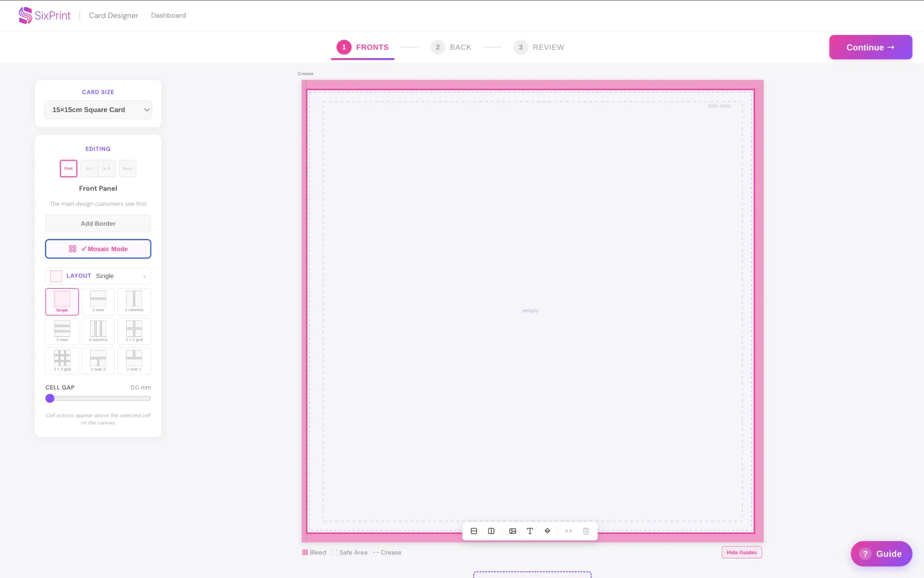Select the 3 × 3 grid layout
Screen dimensions: 924x578
coord(62,361)
